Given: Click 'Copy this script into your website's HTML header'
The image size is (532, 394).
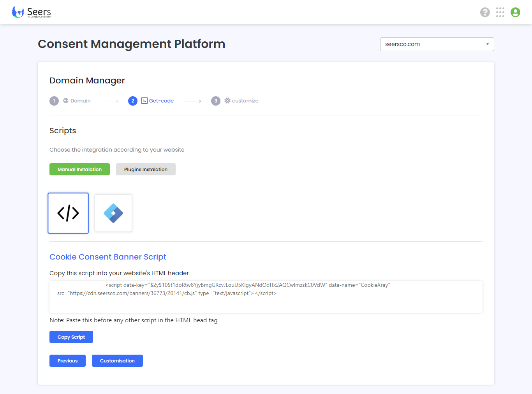Looking at the screenshot, I should tap(119, 273).
